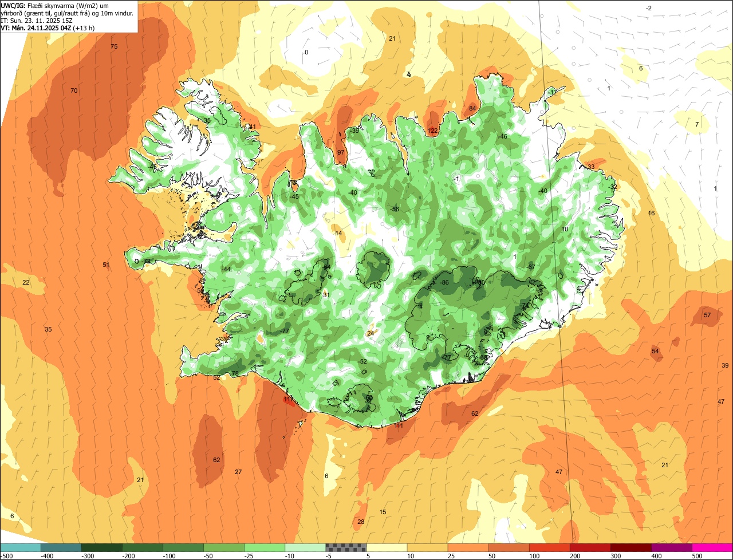Click the map value '78'
733x560 pixels.
235,373
